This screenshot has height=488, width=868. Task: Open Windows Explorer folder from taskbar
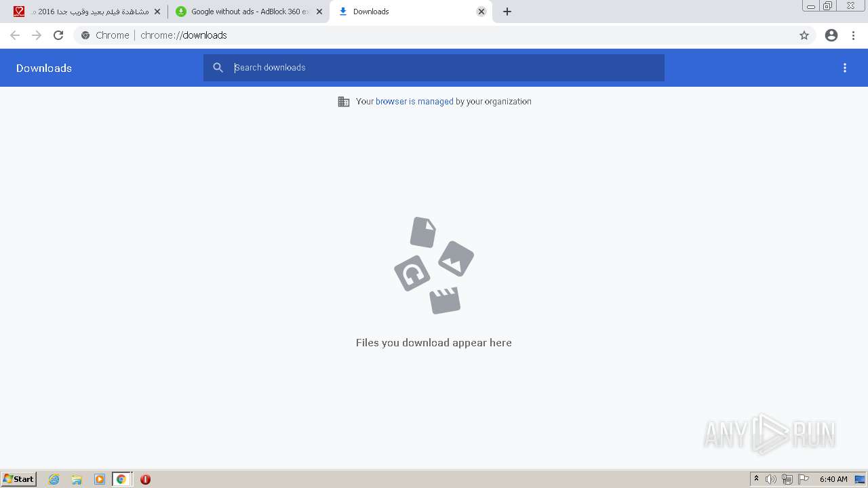[77, 479]
